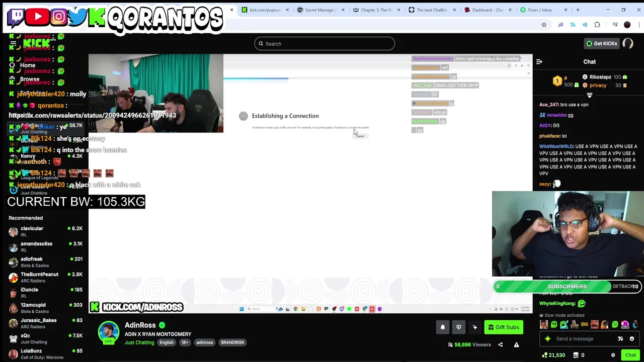Click the sparkle button beside Gift Subs
Viewport: 644px width, 362px height.
475,327
